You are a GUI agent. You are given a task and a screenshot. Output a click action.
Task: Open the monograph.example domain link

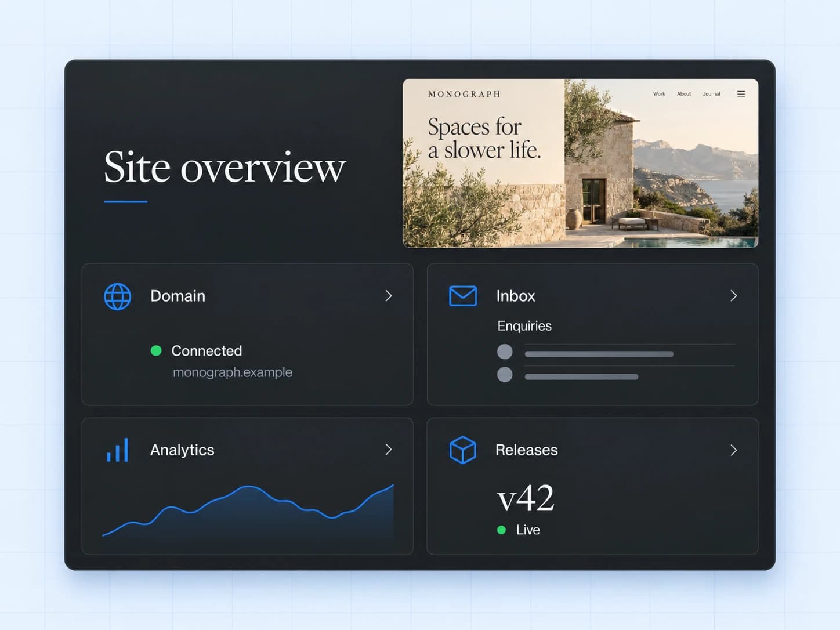coord(233,372)
